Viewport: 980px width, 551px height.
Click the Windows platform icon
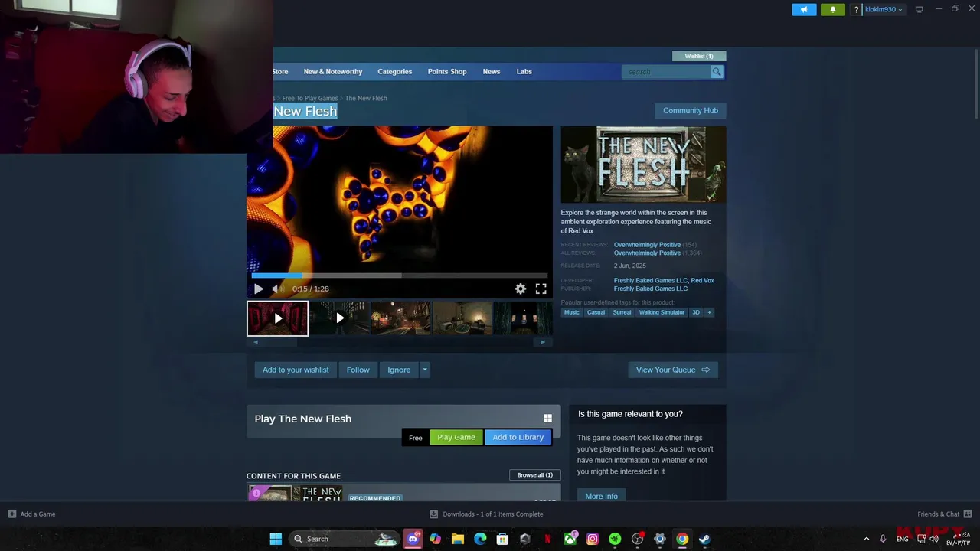[x=547, y=419]
